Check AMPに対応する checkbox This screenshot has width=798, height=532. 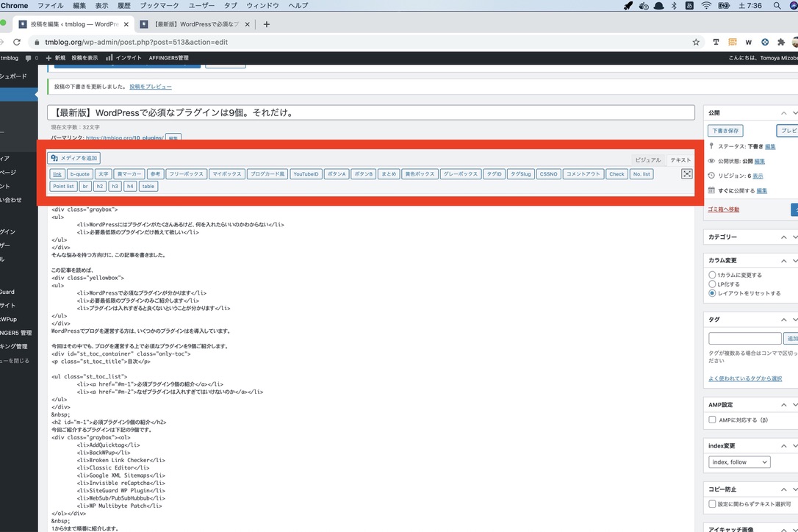712,420
